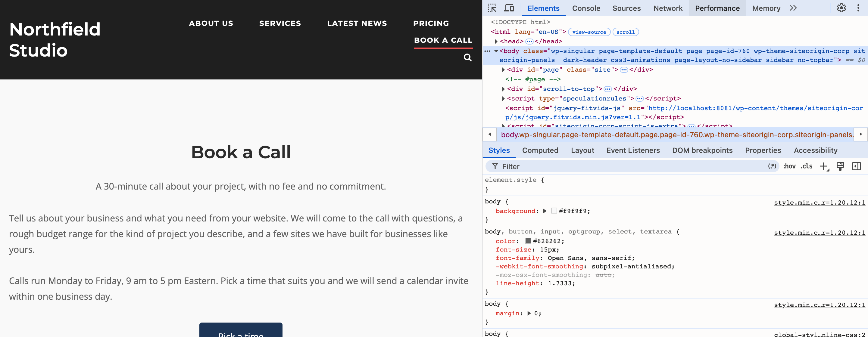Open the DevTools three-dot menu
Screen dimensions: 868x337
click(858, 8)
